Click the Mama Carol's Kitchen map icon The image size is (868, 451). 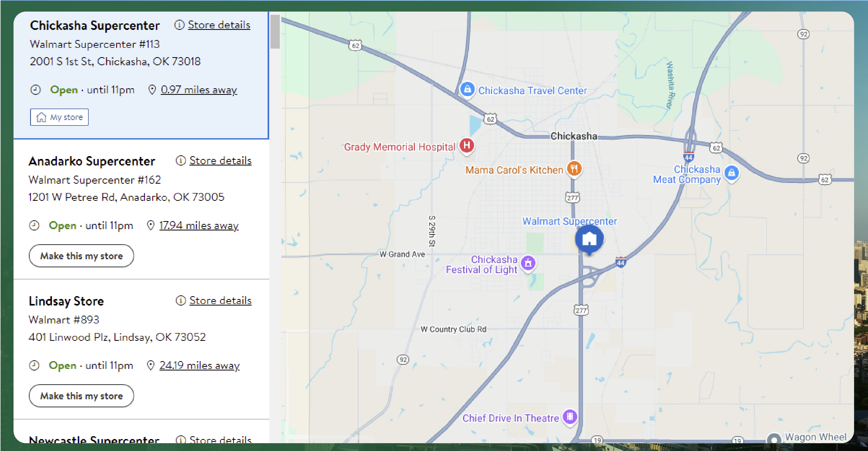(574, 168)
